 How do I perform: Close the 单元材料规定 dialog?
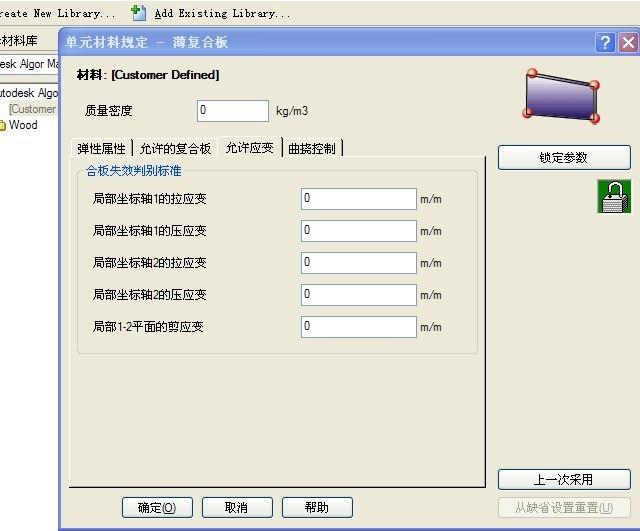pyautogui.click(x=627, y=43)
